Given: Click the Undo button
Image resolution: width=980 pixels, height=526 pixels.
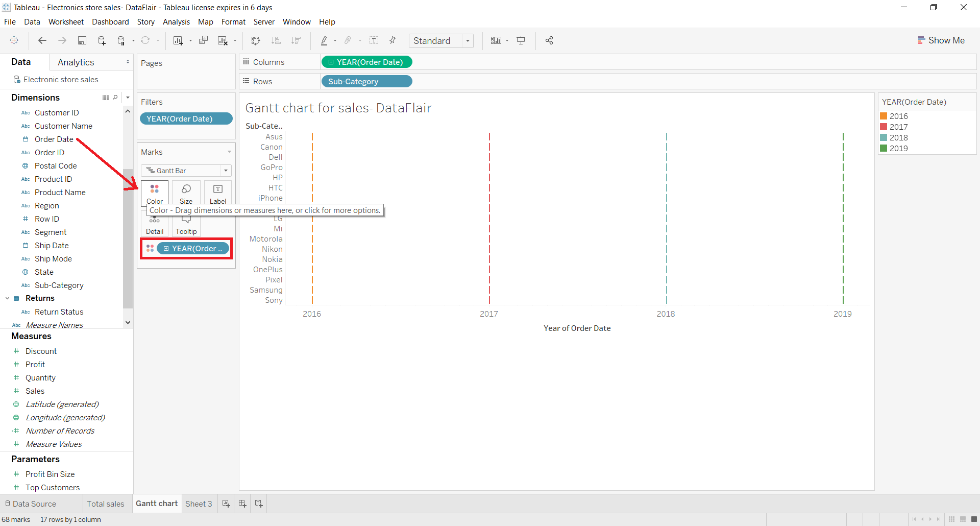Looking at the screenshot, I should coord(42,40).
